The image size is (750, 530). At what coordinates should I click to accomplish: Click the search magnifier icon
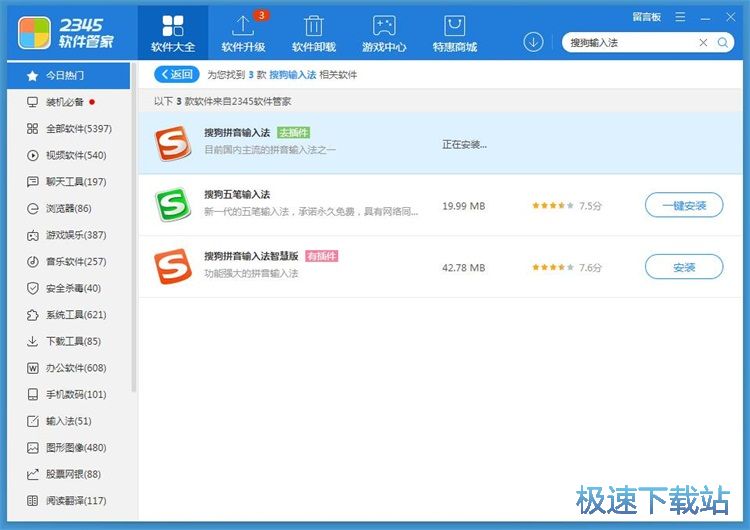pos(723,42)
